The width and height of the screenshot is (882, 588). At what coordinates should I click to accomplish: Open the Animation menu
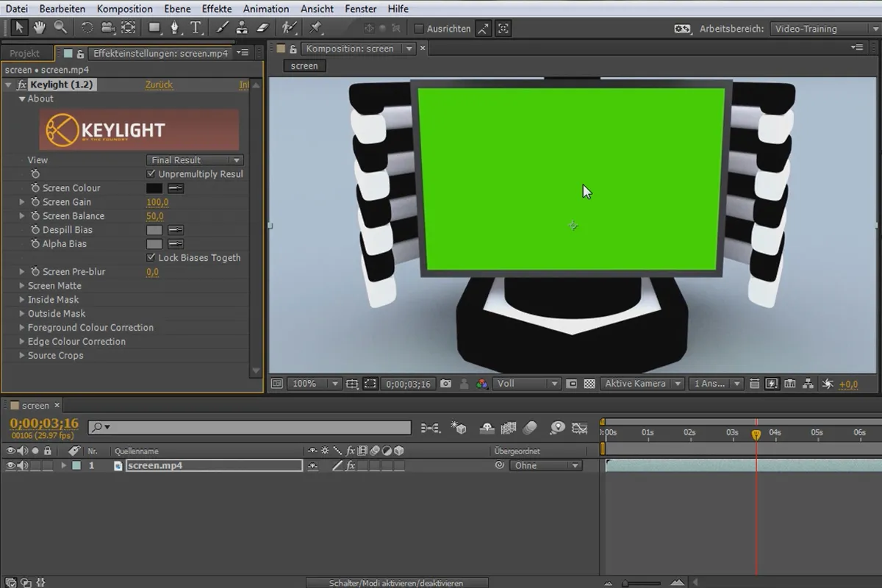click(266, 9)
